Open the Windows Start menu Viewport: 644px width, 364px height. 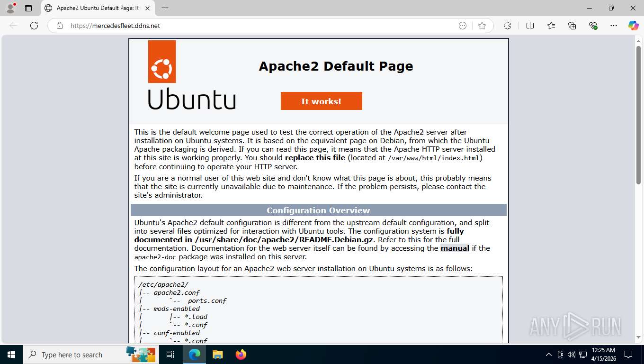click(x=11, y=355)
